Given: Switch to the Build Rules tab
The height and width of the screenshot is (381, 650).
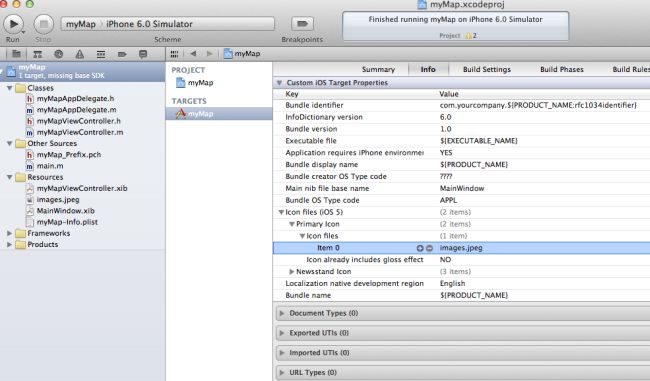Looking at the screenshot, I should (631, 69).
